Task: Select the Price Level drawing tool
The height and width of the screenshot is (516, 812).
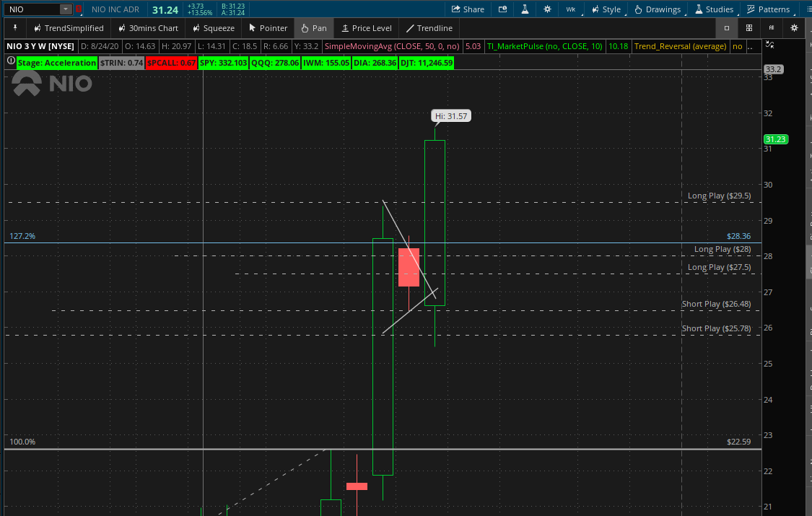Action: tap(367, 28)
